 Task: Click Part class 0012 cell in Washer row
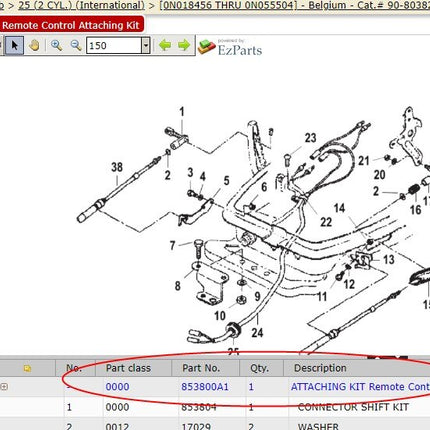pos(117,426)
